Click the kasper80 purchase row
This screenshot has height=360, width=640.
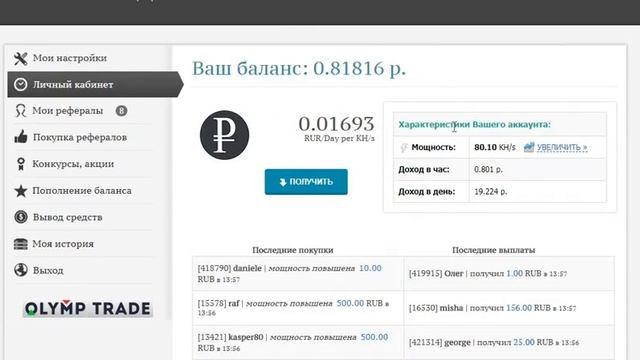[298, 342]
